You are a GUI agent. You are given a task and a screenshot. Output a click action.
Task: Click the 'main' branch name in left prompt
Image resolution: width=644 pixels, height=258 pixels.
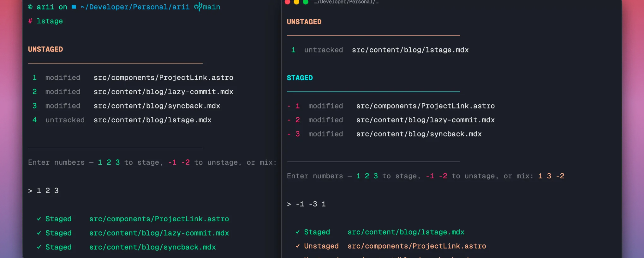pyautogui.click(x=212, y=7)
